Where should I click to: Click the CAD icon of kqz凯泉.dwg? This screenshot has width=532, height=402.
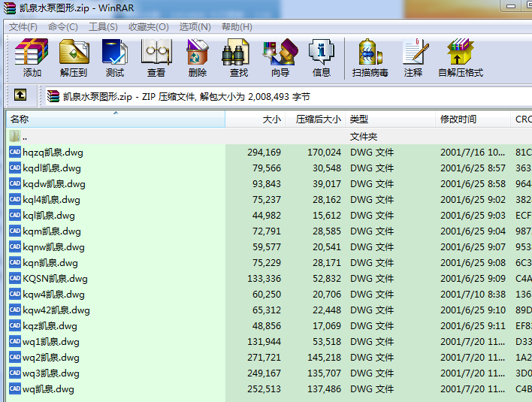pos(15,325)
